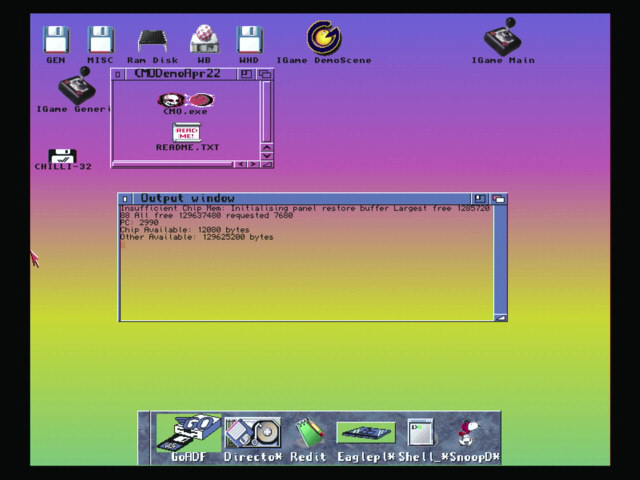640x480 pixels.
Task: Select the README.TXT file icon
Action: point(187,132)
